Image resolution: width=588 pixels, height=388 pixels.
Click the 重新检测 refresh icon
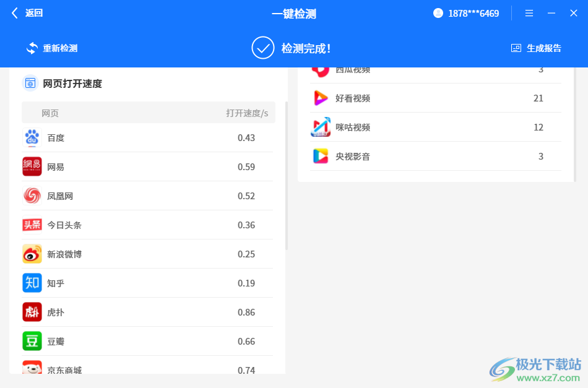point(32,48)
